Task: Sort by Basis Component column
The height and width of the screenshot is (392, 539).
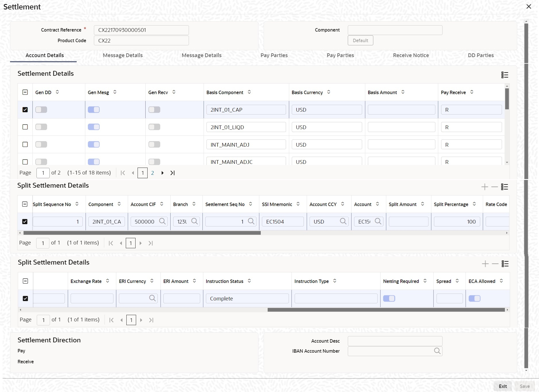Action: [249, 92]
